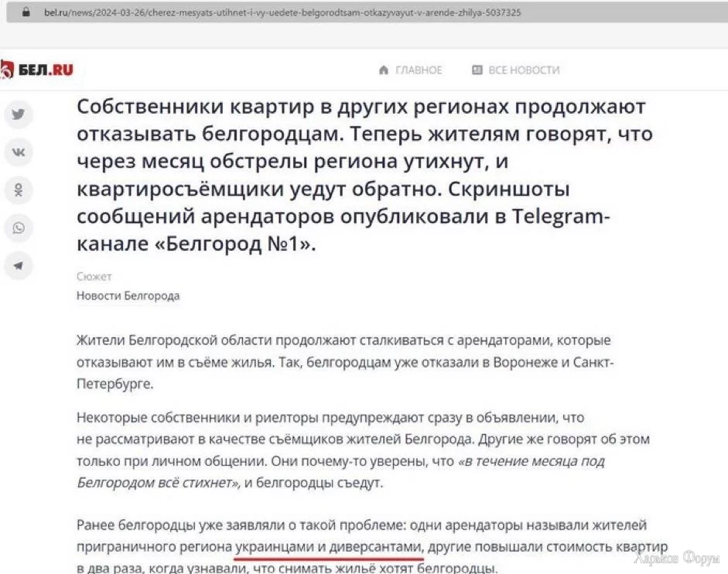728x574 pixels.
Task: Click the article headline text
Action: point(365,175)
